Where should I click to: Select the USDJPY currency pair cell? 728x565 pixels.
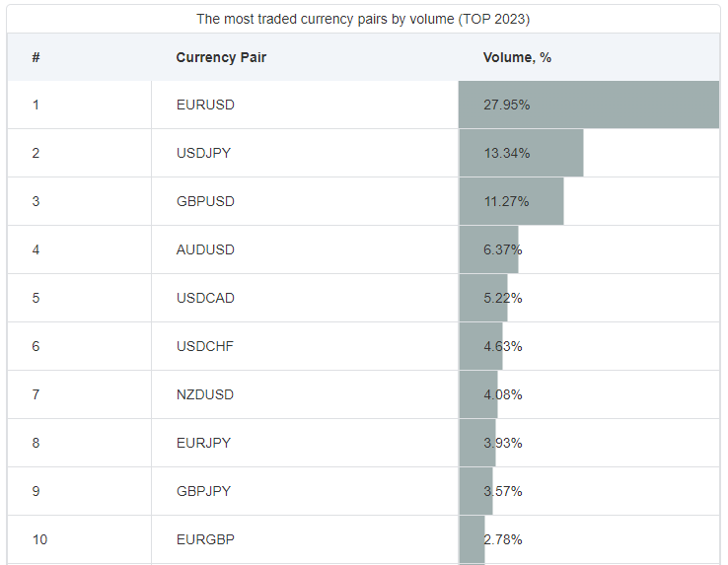click(x=205, y=153)
